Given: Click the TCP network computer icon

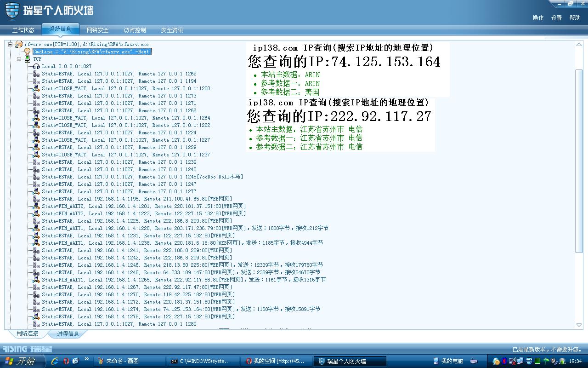Looking at the screenshot, I should (x=28, y=59).
